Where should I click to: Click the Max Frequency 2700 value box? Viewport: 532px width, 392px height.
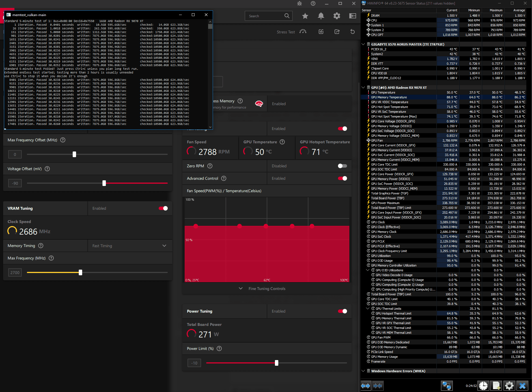coord(15,272)
